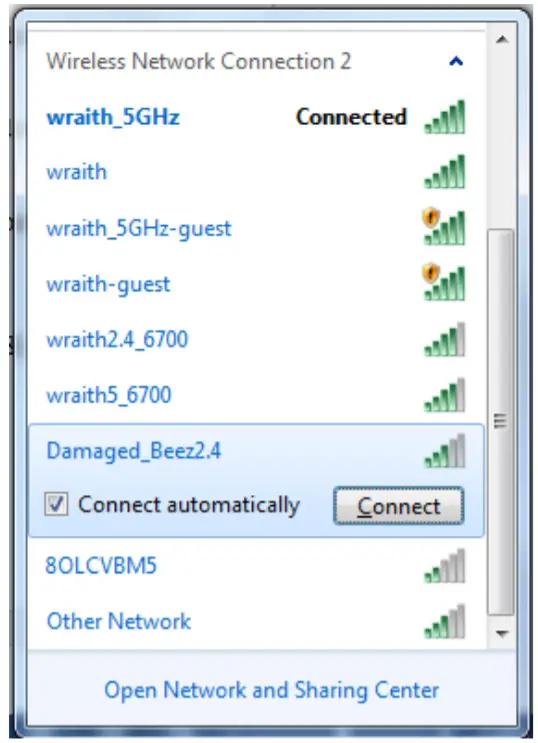
Task: Select the wraith2.4_6700 network entry
Action: pos(256,340)
